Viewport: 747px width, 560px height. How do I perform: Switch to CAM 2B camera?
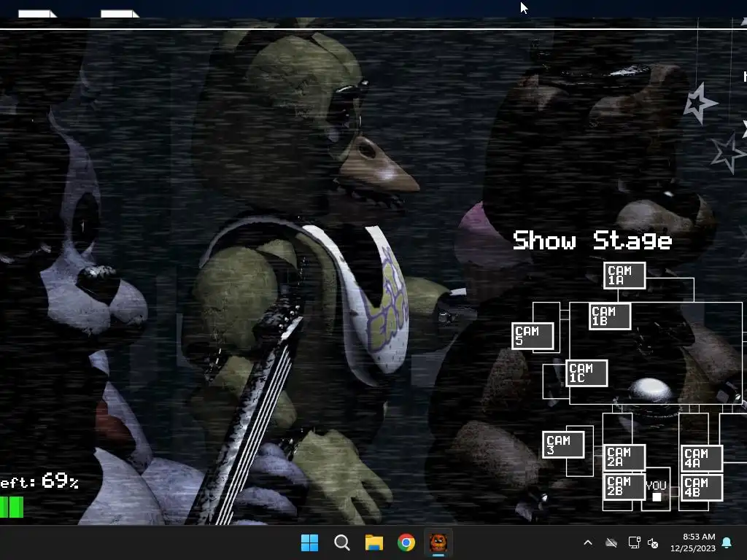click(624, 486)
